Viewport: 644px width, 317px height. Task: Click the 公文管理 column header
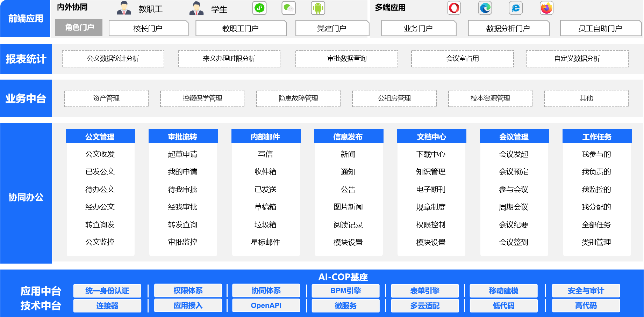pos(100,137)
